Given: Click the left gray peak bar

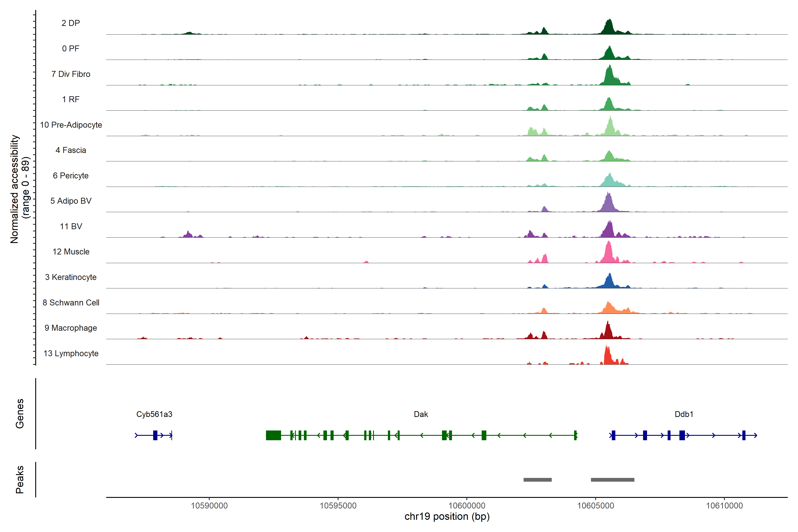Looking at the screenshot, I should click(x=537, y=480).
